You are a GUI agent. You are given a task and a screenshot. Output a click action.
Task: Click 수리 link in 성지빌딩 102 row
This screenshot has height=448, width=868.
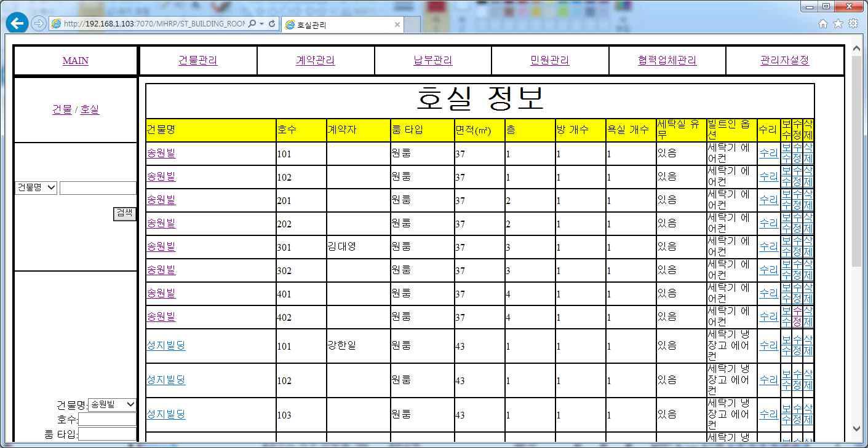point(768,380)
